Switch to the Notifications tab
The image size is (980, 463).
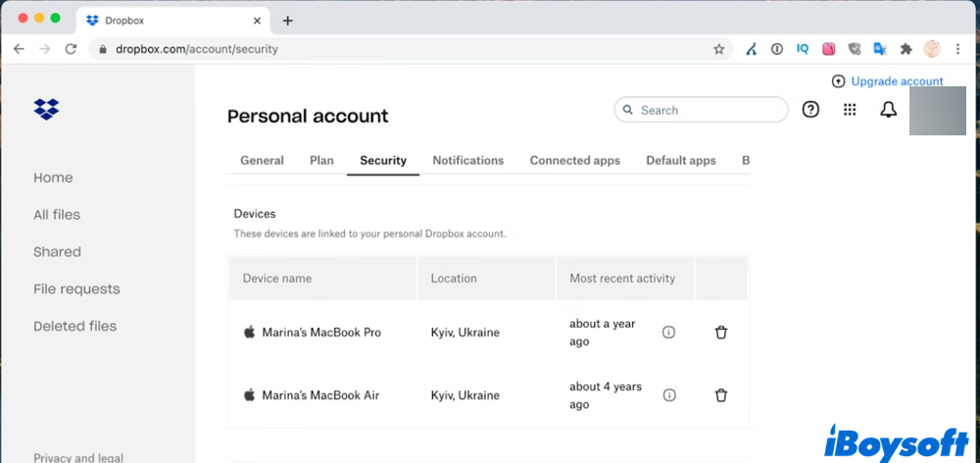coord(467,161)
